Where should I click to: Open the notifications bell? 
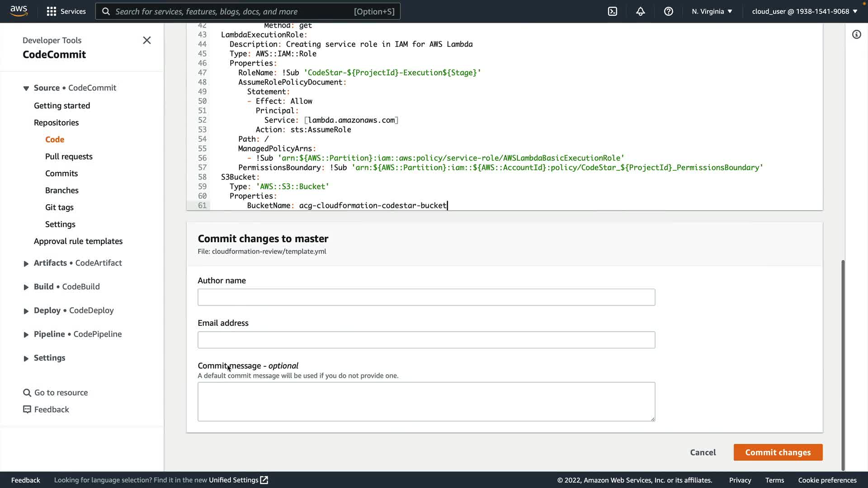click(x=640, y=11)
